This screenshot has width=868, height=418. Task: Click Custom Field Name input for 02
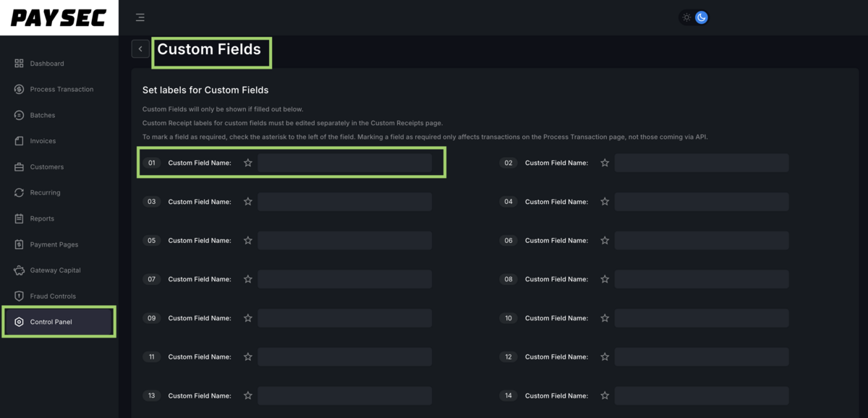pyautogui.click(x=701, y=163)
